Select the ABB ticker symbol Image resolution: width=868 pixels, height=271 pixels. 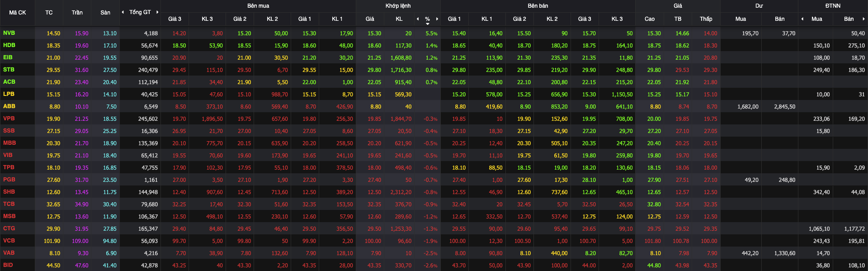coord(9,106)
